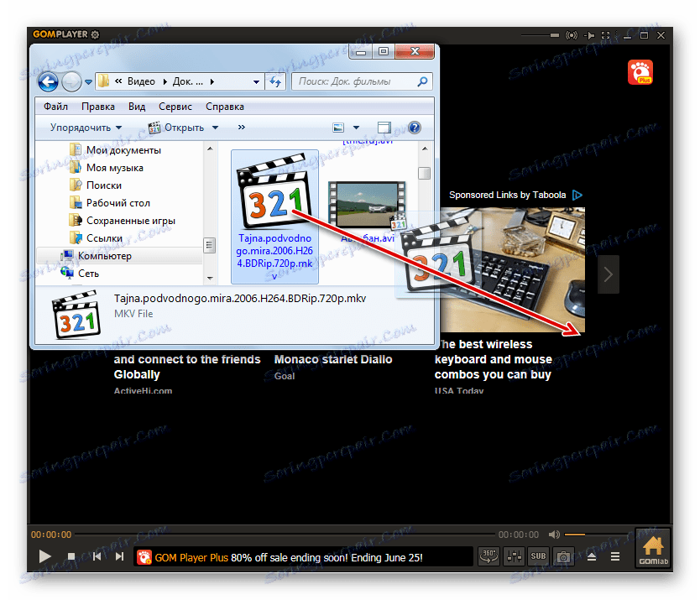Screen dimensions: 700x600
Task: Click the GOM Player Plus sale banner
Action: (x=303, y=557)
